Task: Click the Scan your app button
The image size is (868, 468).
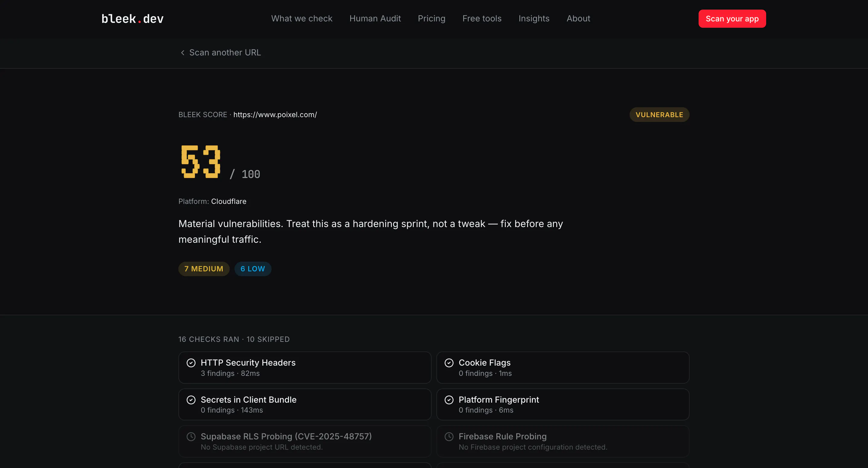Action: click(x=732, y=18)
